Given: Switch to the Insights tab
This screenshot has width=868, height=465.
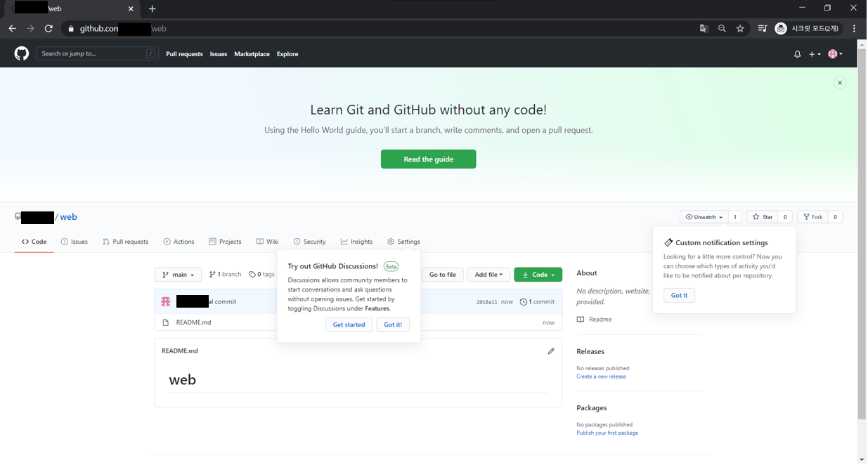Looking at the screenshot, I should click(356, 242).
